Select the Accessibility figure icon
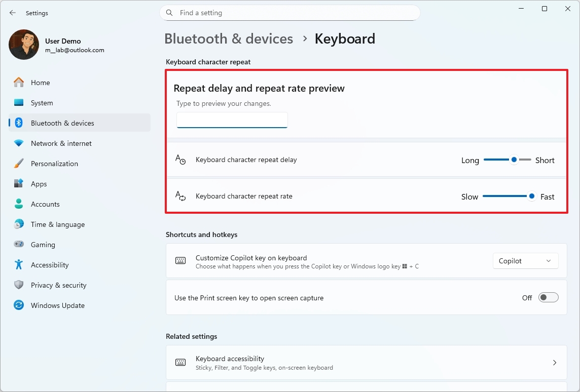580x392 pixels. point(18,264)
